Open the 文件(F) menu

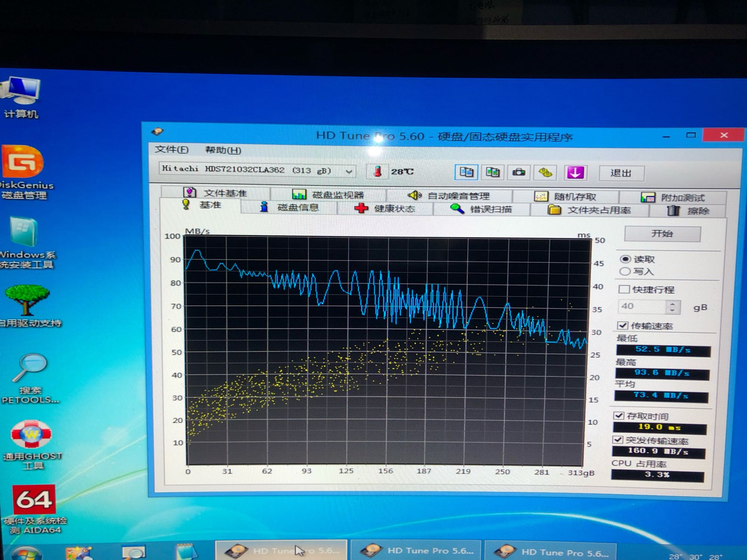(172, 149)
